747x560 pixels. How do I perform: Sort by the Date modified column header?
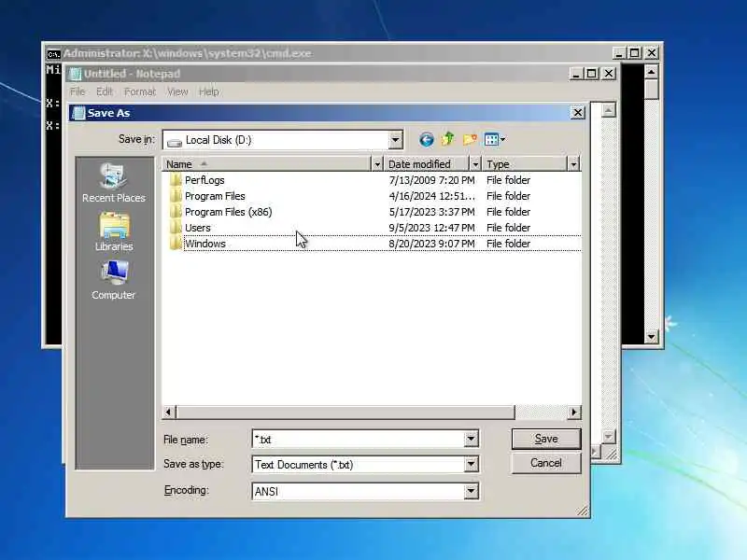click(x=427, y=164)
